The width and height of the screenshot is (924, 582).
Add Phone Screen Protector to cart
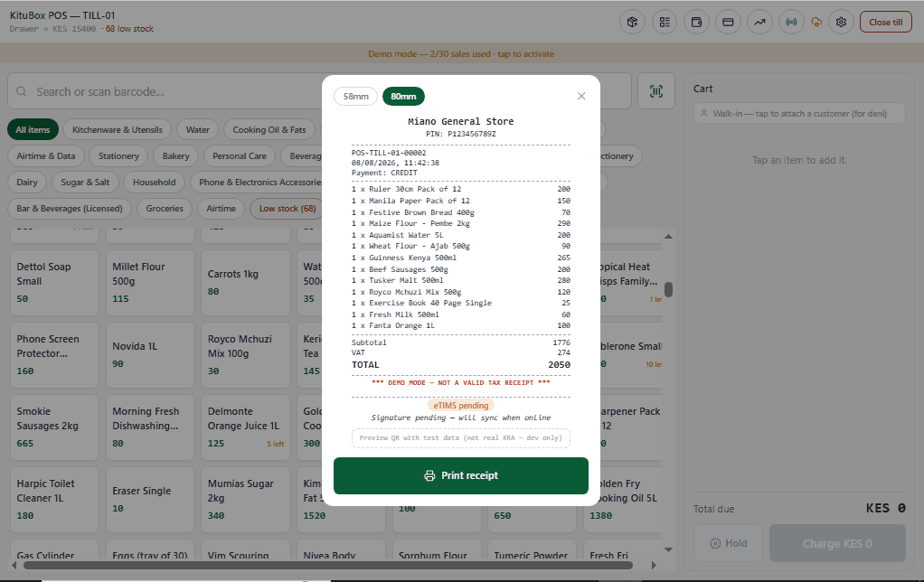[54, 355]
